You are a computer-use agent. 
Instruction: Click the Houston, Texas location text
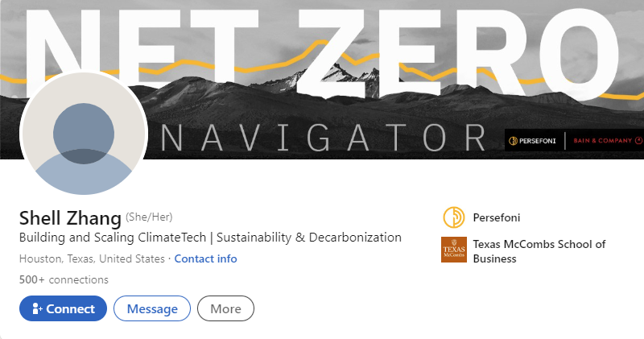(92, 258)
